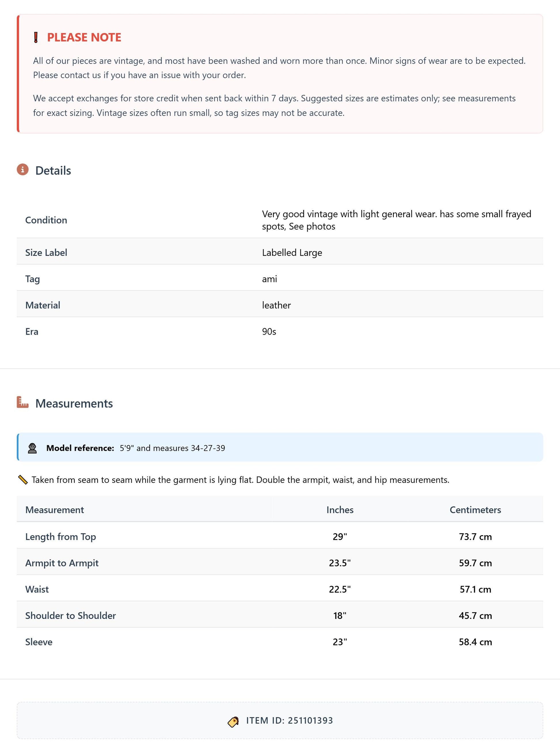Select the Condition row value text
Viewport: 560px width, 753px height.
[x=397, y=220]
